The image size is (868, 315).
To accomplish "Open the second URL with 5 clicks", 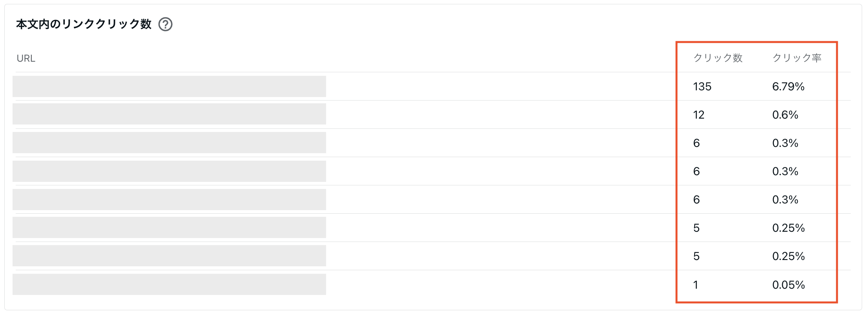I will pyautogui.click(x=169, y=256).
